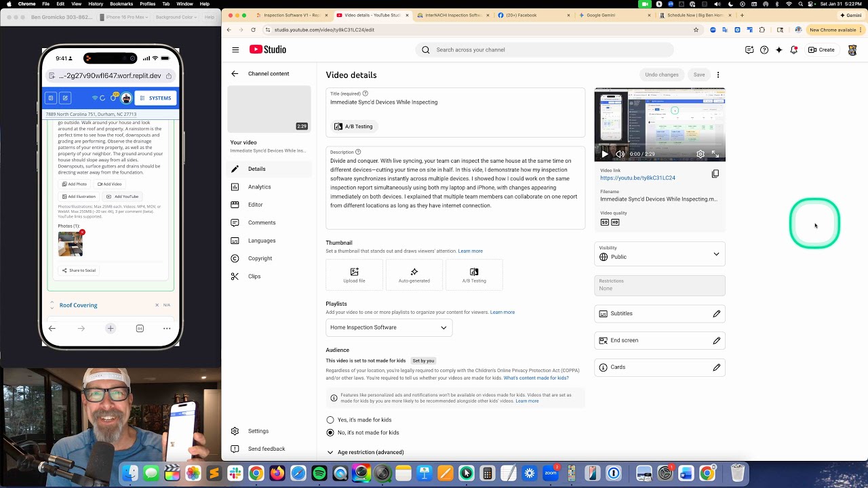This screenshot has width=868, height=488.
Task: Open the Copyright section
Action: (269, 258)
